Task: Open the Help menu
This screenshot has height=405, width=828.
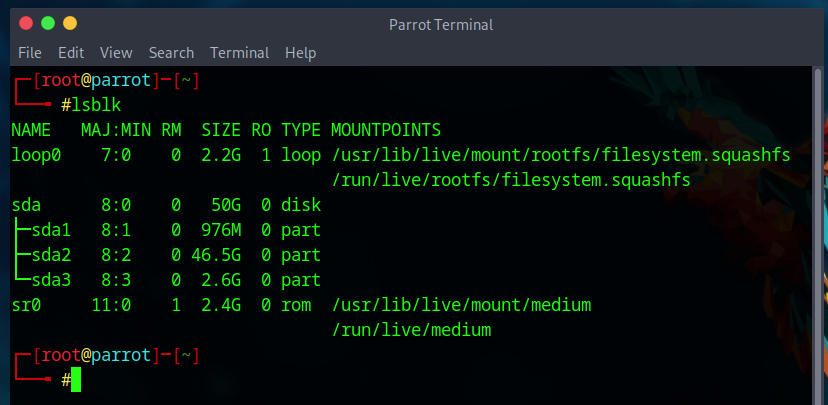Action: 300,52
